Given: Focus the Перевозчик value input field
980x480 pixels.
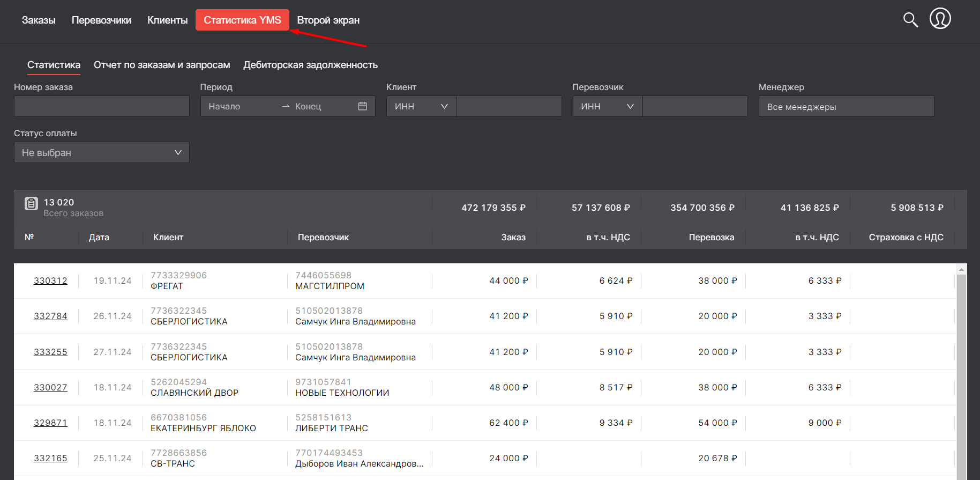Looking at the screenshot, I should coord(695,106).
